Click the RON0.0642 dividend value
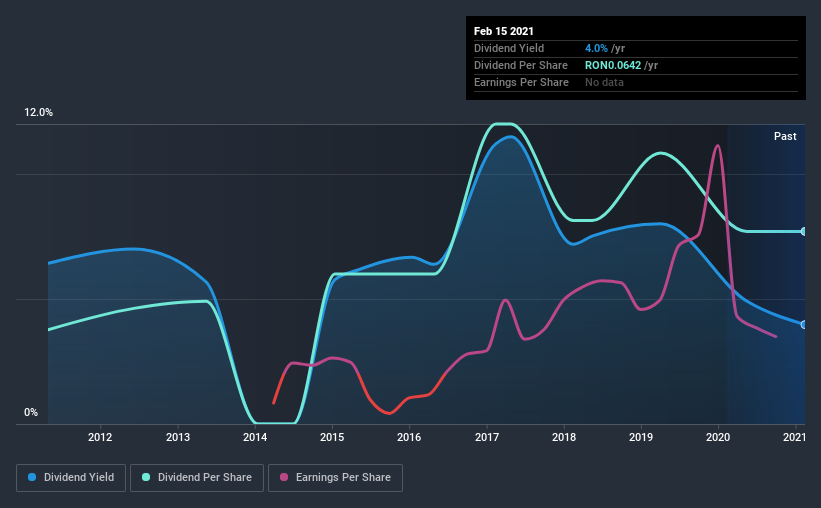This screenshot has width=821, height=508. (613, 65)
